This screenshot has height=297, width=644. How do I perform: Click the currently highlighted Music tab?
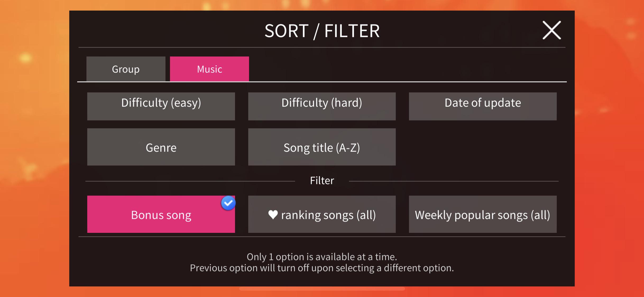209,69
